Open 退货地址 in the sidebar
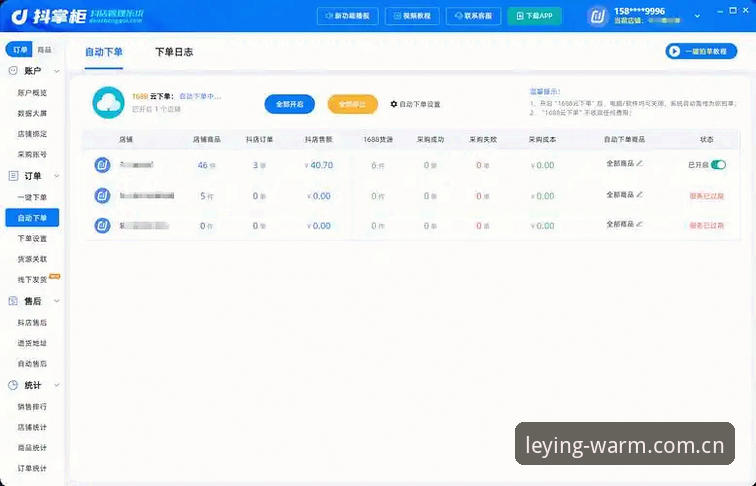The image size is (756, 486). [x=32, y=343]
